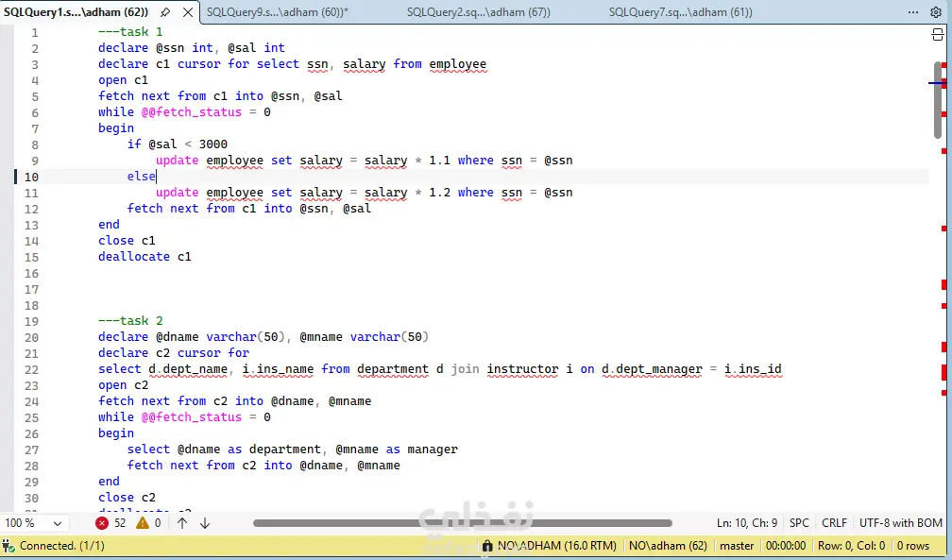Image resolution: width=952 pixels, height=560 pixels.
Task: Click line number 10 in the gutter
Action: (x=31, y=177)
